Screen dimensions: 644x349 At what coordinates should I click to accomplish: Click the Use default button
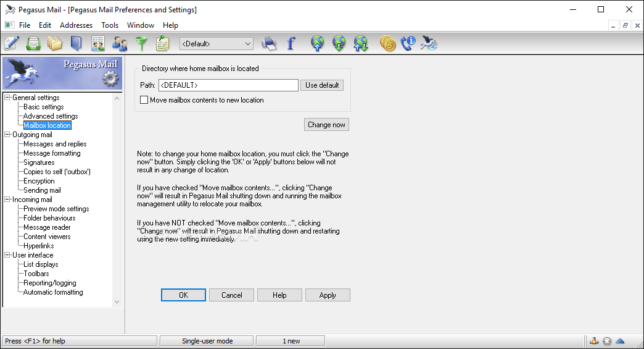[322, 85]
